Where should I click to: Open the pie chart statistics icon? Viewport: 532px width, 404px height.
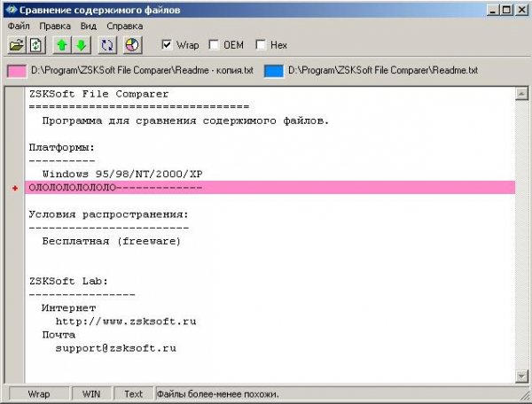point(132,45)
